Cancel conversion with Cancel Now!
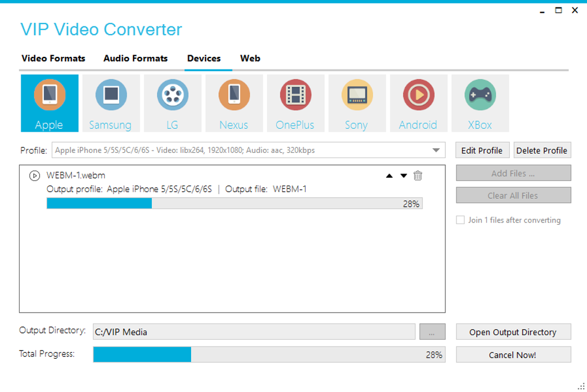The image size is (587, 392). 513,355
